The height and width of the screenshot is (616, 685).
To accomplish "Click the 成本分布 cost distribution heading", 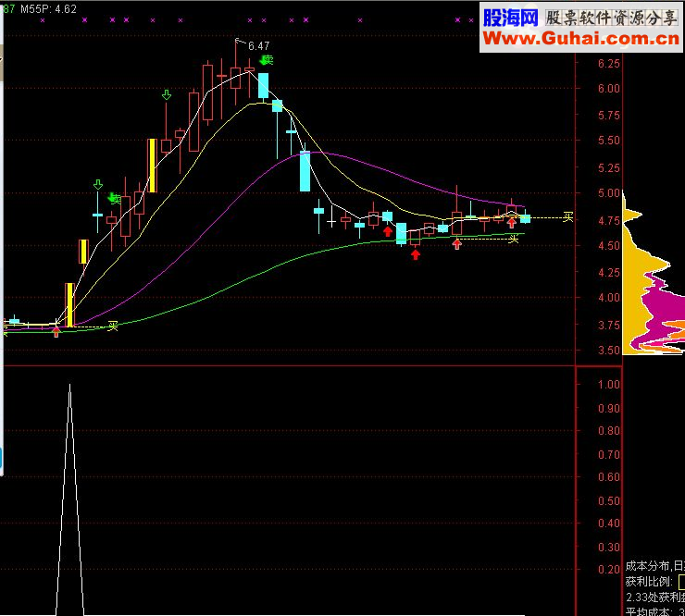I will pos(647,566).
